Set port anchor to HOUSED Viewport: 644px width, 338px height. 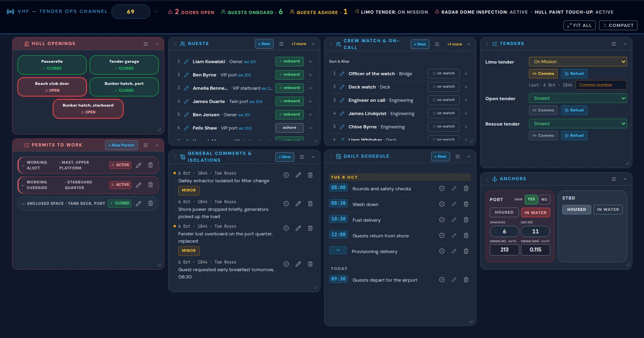(x=504, y=212)
